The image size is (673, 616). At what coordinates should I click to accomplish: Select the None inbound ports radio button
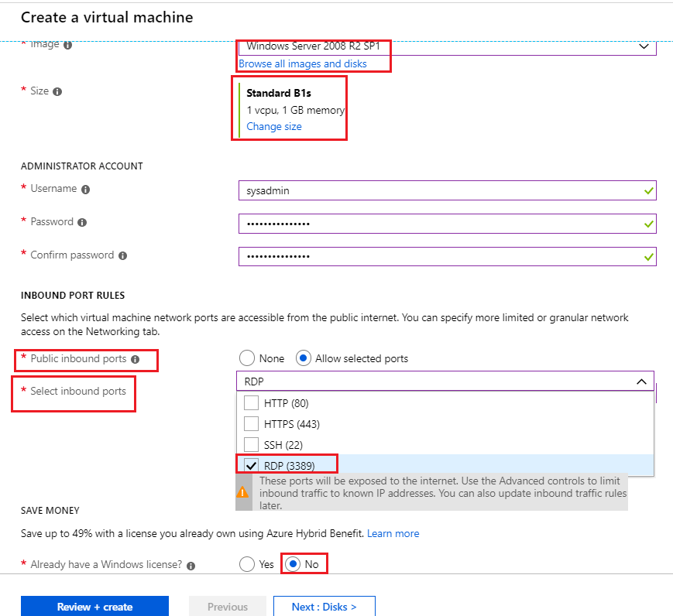247,358
